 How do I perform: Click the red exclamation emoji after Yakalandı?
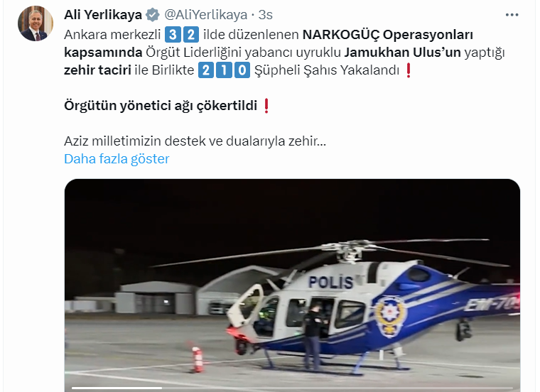click(x=409, y=70)
